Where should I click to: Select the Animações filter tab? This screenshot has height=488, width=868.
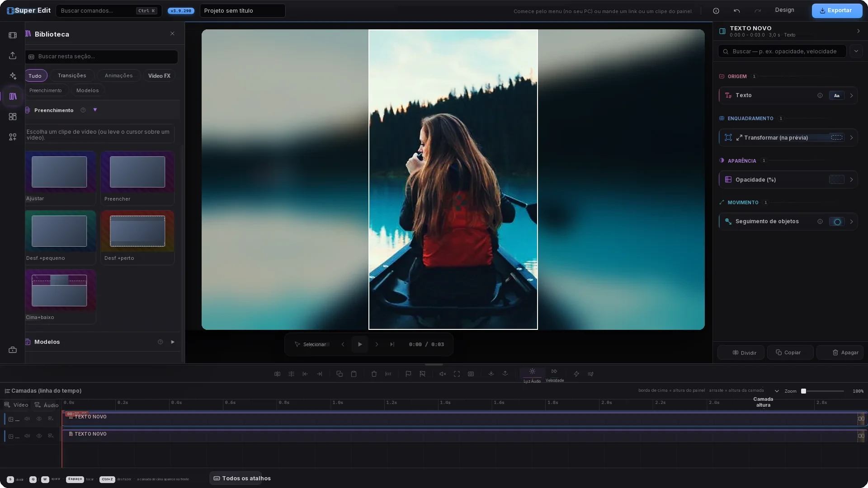coord(119,76)
